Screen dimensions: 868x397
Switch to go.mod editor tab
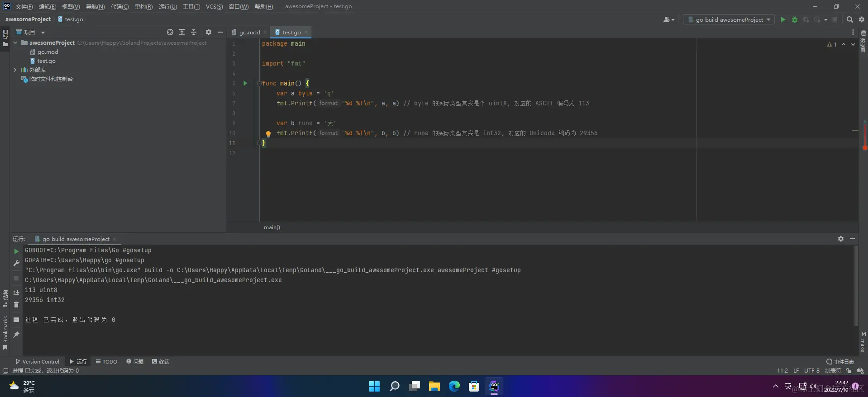[249, 32]
